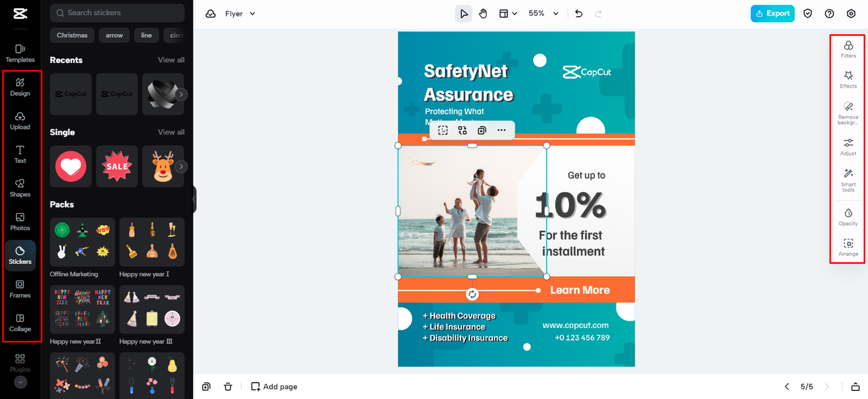Expand the pages panel at bottom right
868x399 pixels.
point(855,386)
